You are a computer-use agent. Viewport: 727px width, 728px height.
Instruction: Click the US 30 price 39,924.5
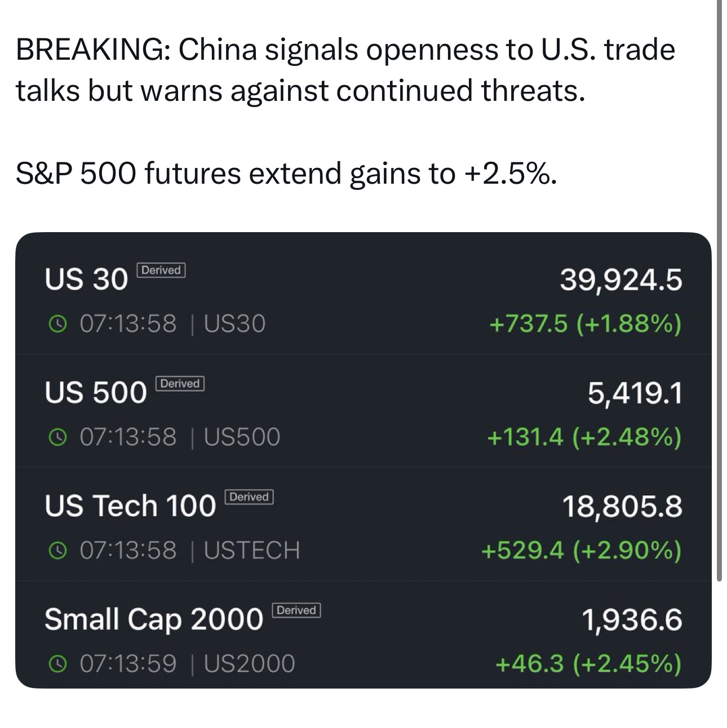620,279
